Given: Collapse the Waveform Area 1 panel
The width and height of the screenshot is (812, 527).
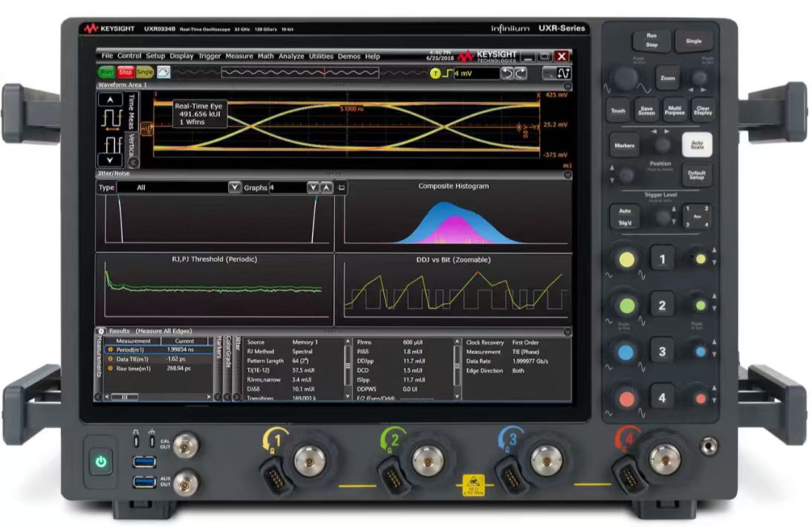Looking at the screenshot, I should [x=567, y=85].
